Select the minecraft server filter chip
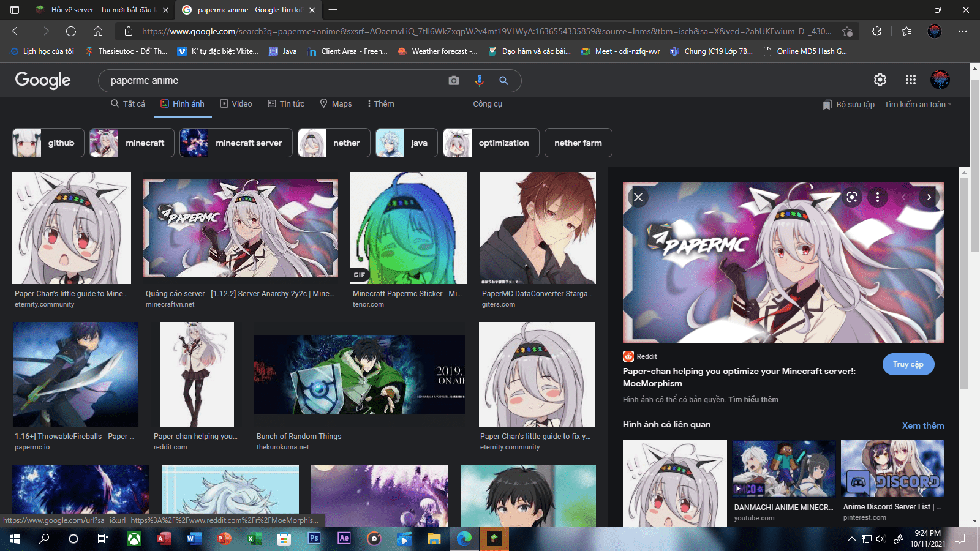 coord(236,143)
